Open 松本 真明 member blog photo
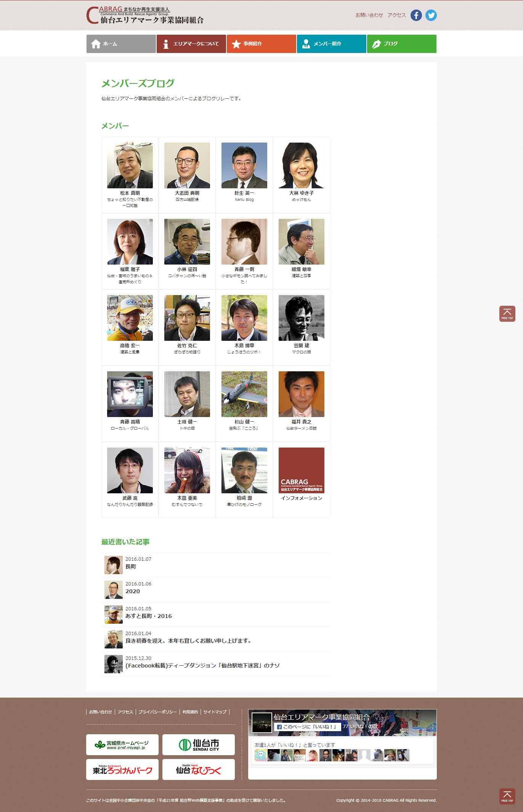The width and height of the screenshot is (523, 812). click(130, 165)
